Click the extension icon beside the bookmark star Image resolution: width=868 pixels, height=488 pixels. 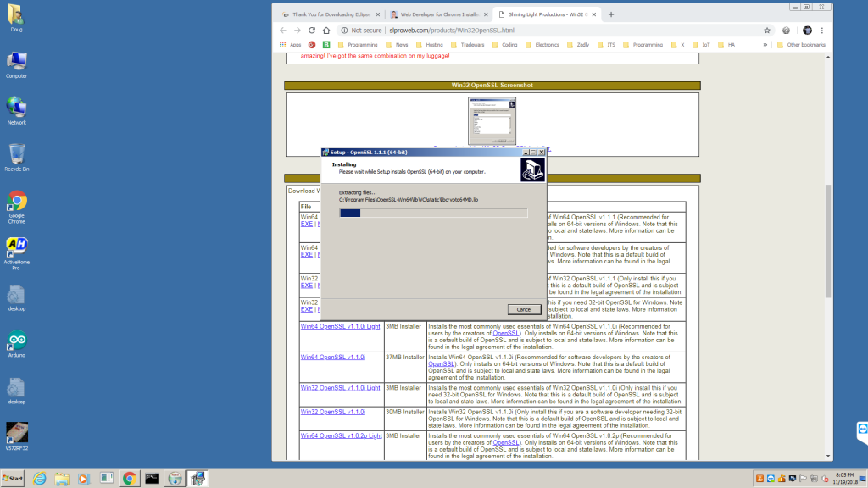[786, 30]
